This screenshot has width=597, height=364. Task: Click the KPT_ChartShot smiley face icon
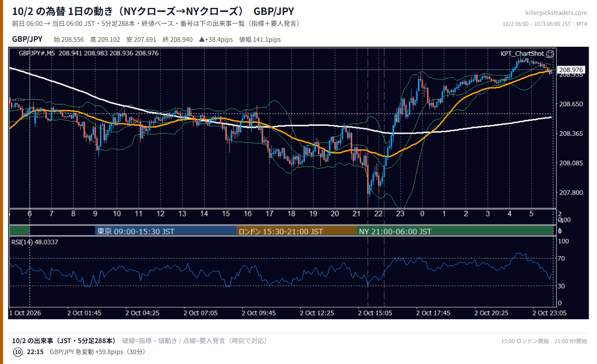550,53
